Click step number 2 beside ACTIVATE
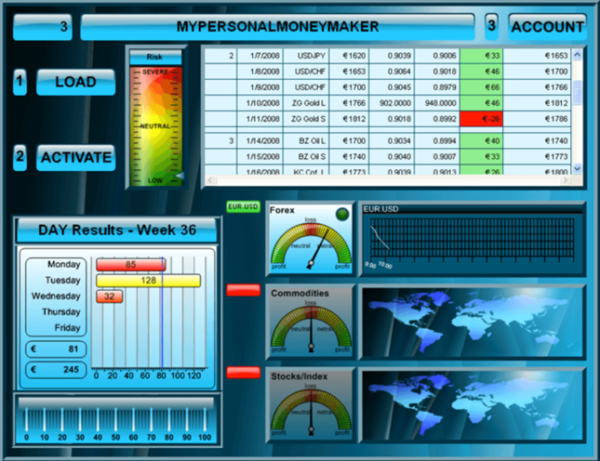The height and width of the screenshot is (461, 600). point(20,157)
